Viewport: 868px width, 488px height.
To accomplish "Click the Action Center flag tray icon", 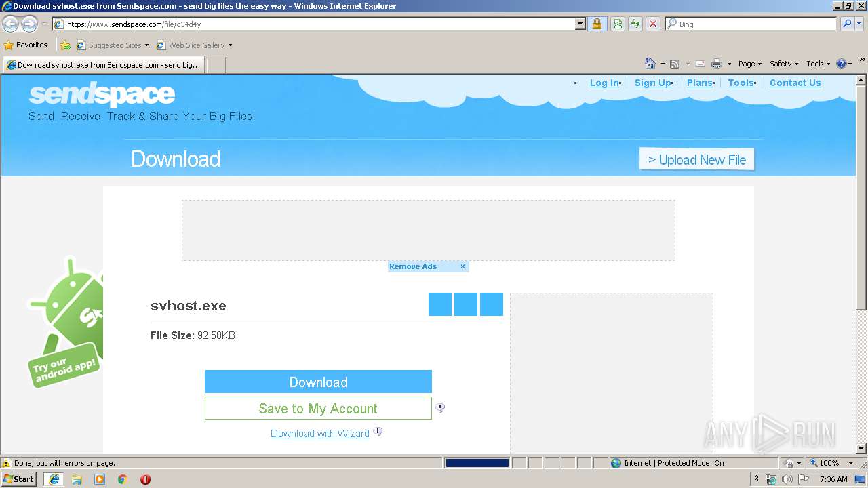I will click(804, 479).
